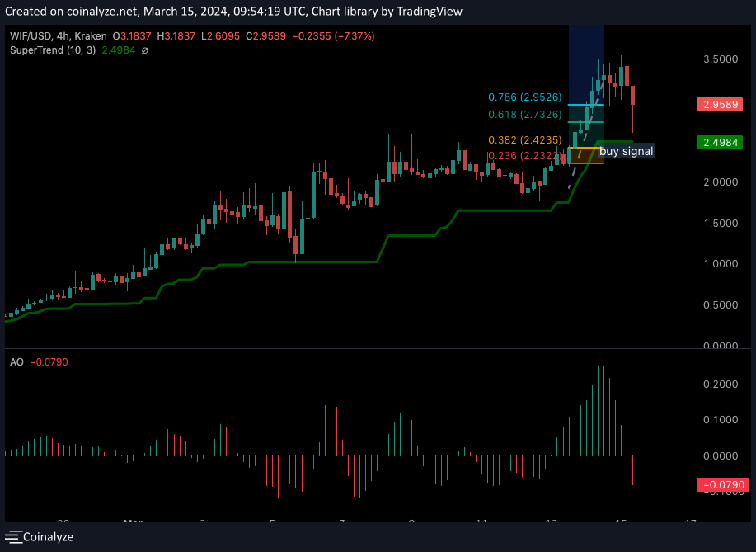
Task: Click the 0.236 (2.2322) Fibonacci label
Action: point(525,156)
